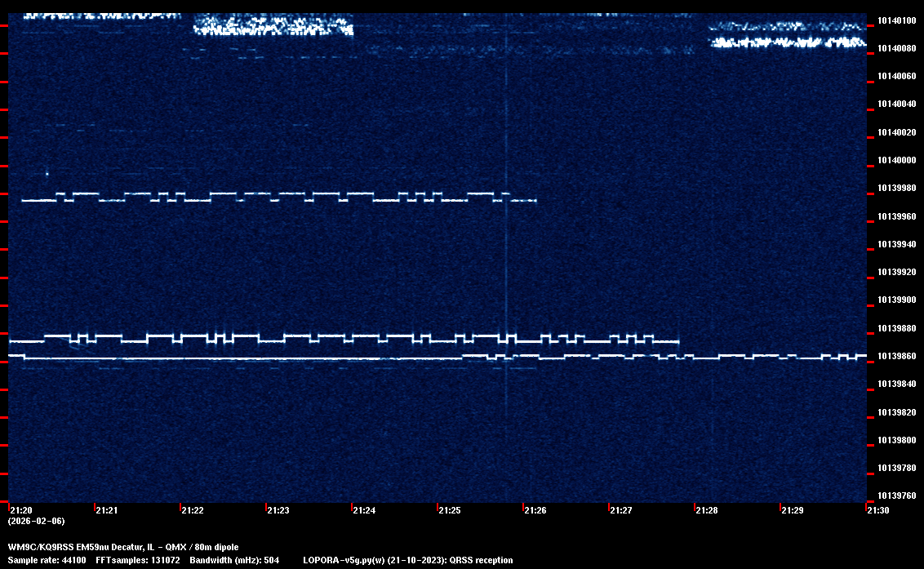Click the wideband signal burst above 21:23
Viewport: 924px width, 569px height.
273,26
